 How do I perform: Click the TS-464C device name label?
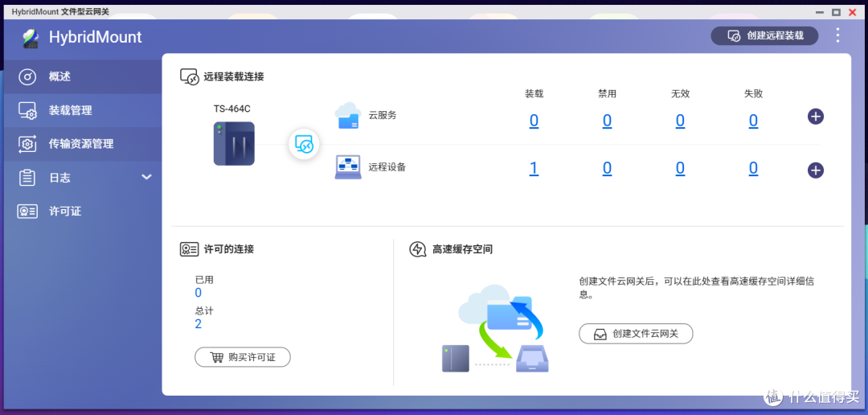232,109
